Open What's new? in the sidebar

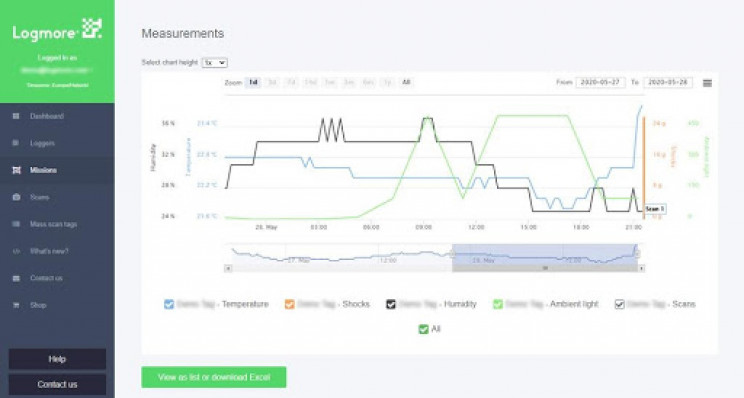click(x=57, y=251)
